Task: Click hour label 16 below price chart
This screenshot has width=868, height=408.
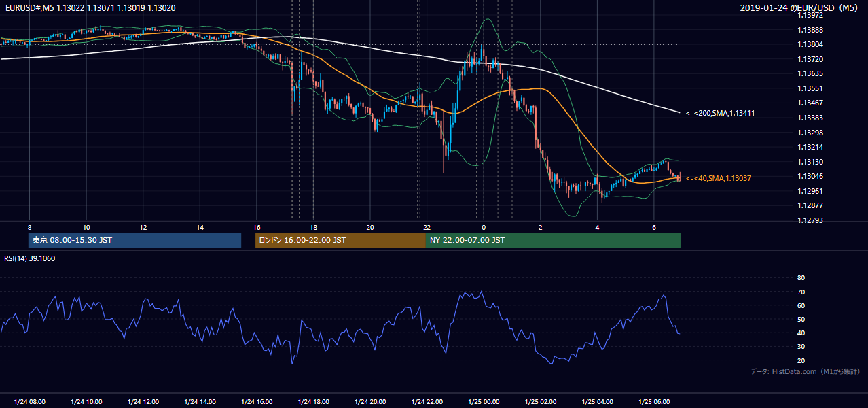Action: pos(257,227)
